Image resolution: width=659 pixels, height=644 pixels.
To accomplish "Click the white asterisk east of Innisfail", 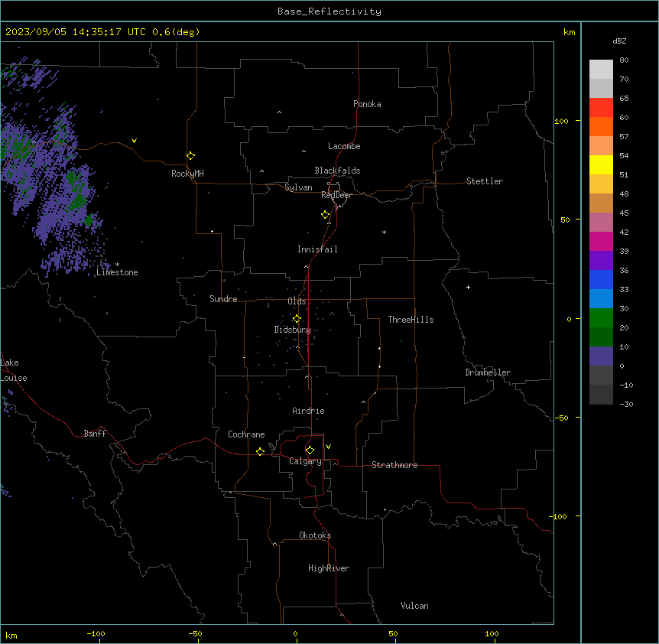I will coord(384,232).
